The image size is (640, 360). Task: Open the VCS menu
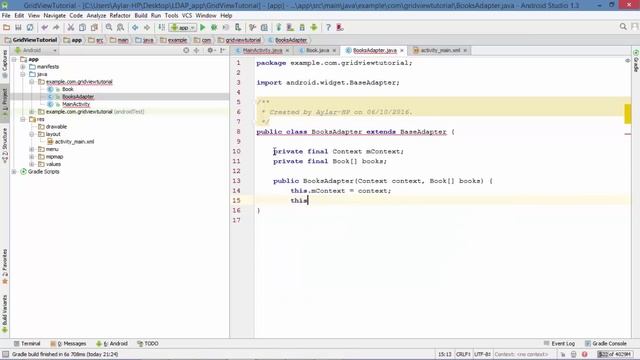(187, 16)
